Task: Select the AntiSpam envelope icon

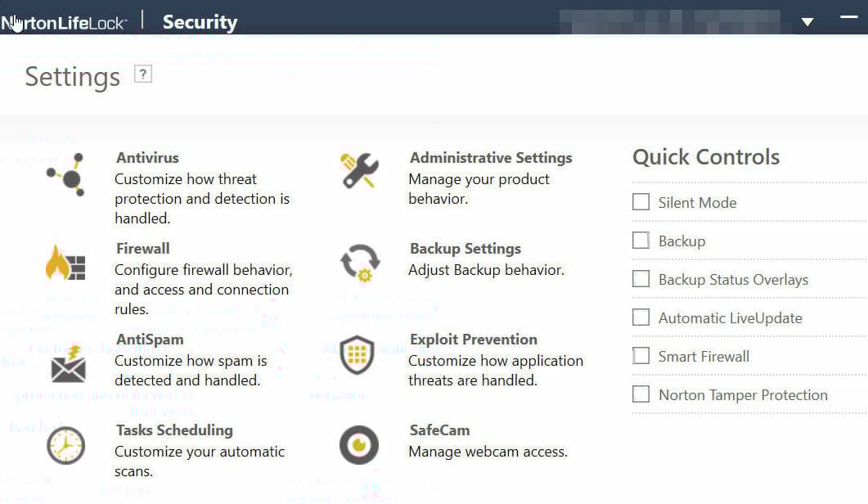Action: click(68, 364)
